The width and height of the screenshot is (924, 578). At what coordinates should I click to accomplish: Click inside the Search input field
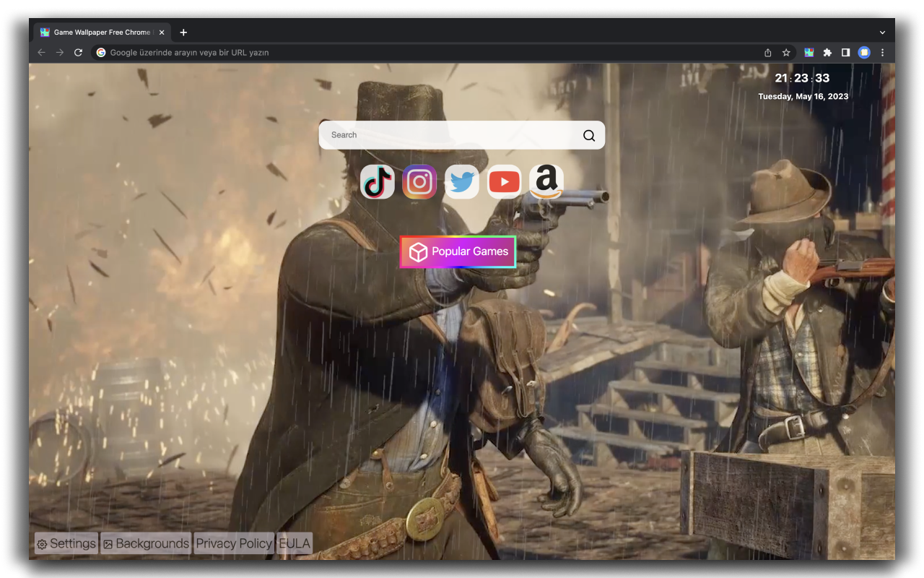433,135
